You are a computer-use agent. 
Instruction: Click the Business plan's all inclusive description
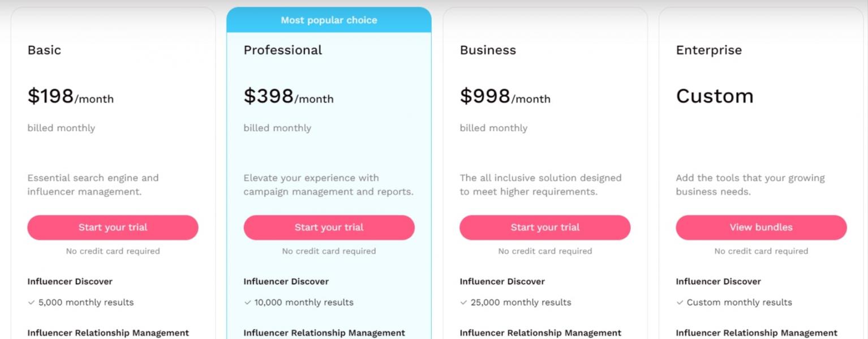click(x=540, y=184)
